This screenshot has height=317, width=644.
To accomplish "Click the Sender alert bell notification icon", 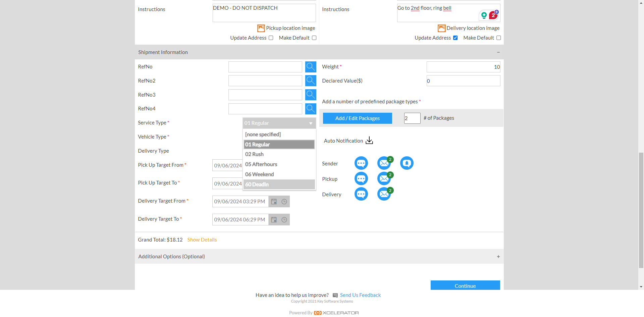I will [407, 163].
